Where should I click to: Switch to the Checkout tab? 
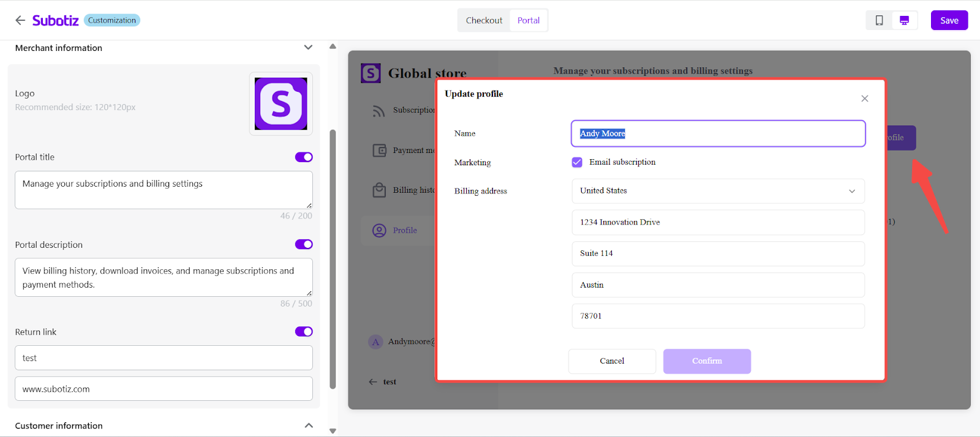[484, 20]
